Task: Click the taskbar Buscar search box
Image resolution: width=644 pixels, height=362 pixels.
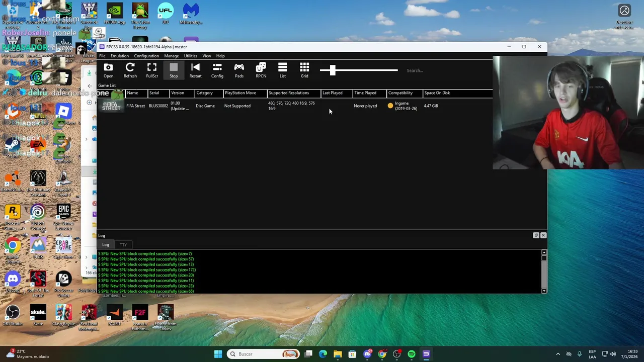Action: click(263, 354)
